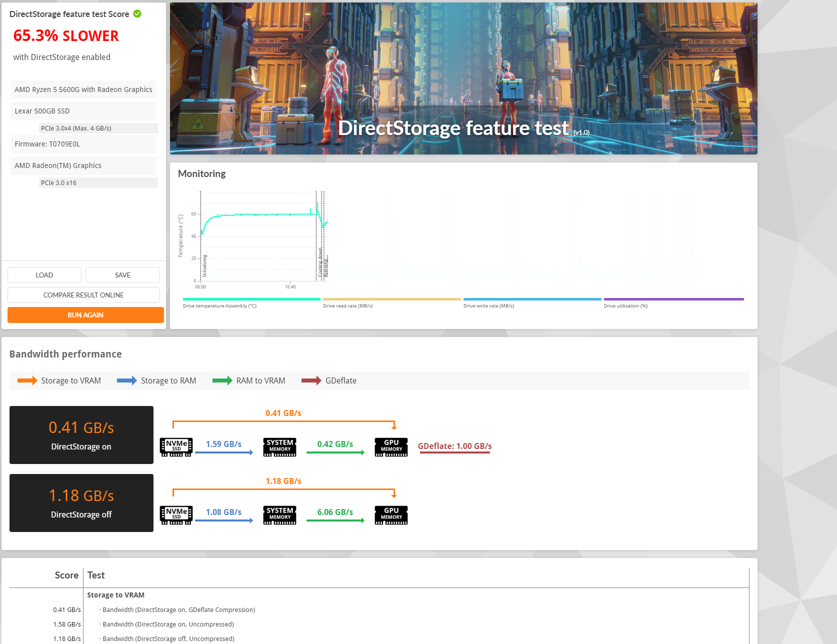Click GPU Memory icon in DirectStorage off row
This screenshot has height=644, width=837.
tap(391, 515)
